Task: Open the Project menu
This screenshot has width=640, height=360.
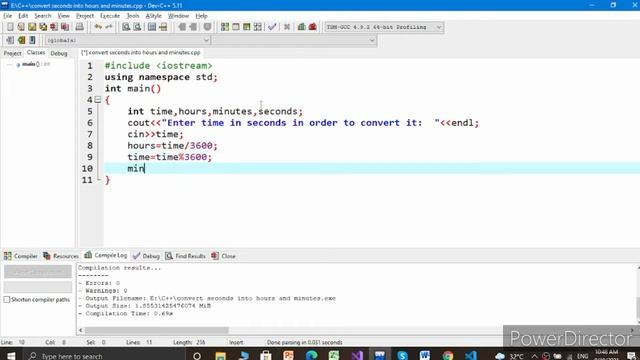Action: coord(85,16)
